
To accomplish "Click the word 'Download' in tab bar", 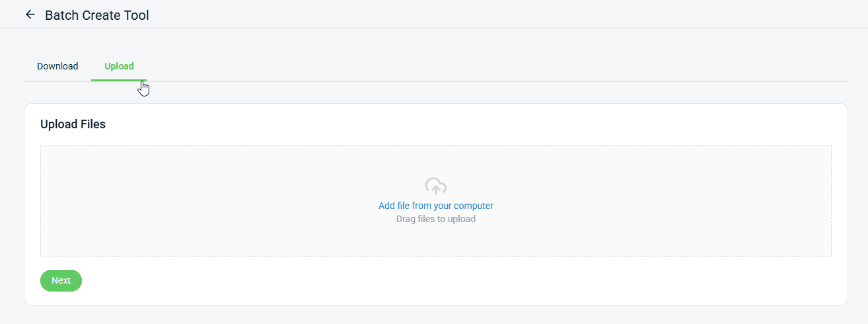I will pyautogui.click(x=57, y=66).
